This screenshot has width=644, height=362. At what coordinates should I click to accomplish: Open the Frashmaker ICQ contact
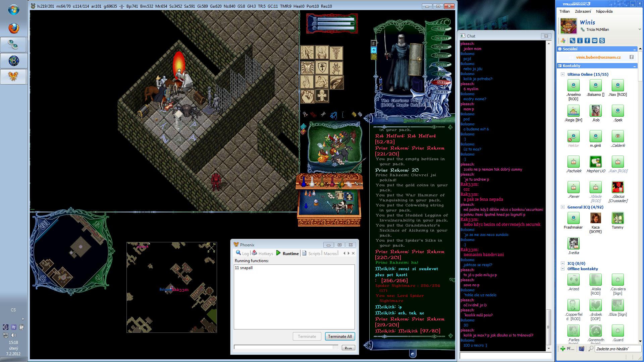[573, 221]
